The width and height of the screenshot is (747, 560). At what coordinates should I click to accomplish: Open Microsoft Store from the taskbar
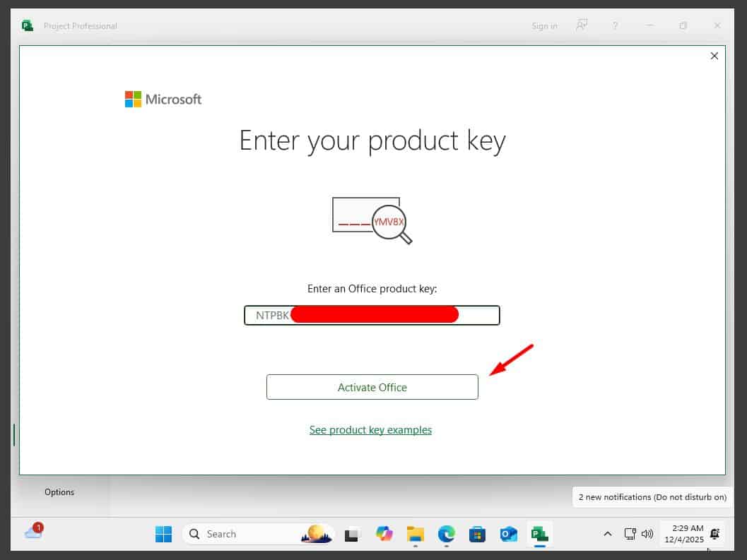(477, 534)
